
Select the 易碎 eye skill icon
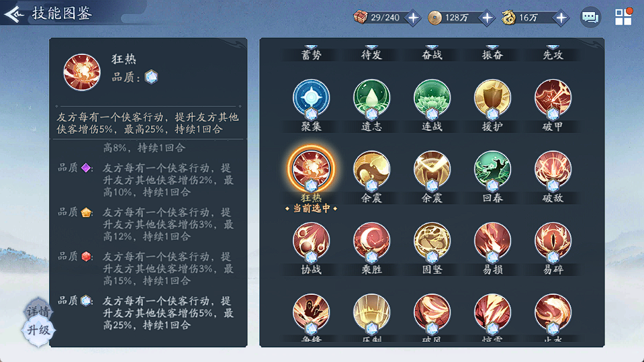point(553,242)
